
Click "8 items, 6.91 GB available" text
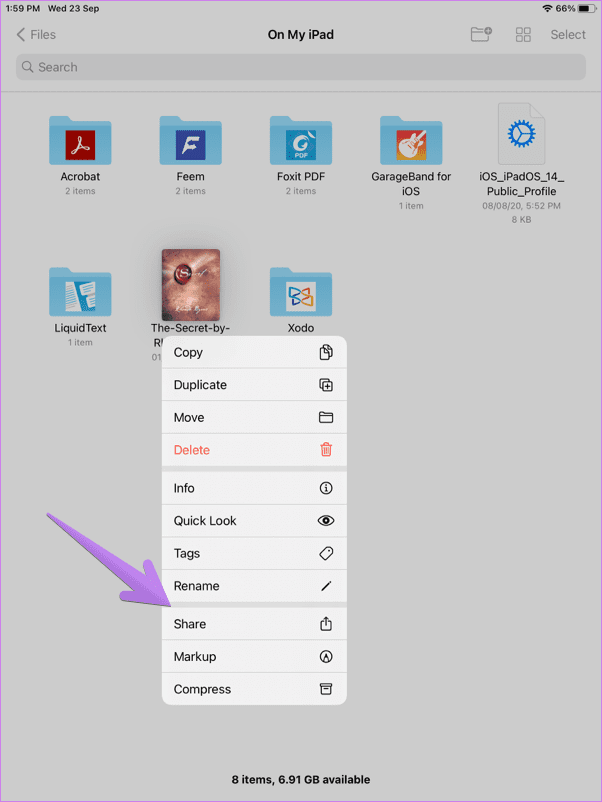click(301, 779)
